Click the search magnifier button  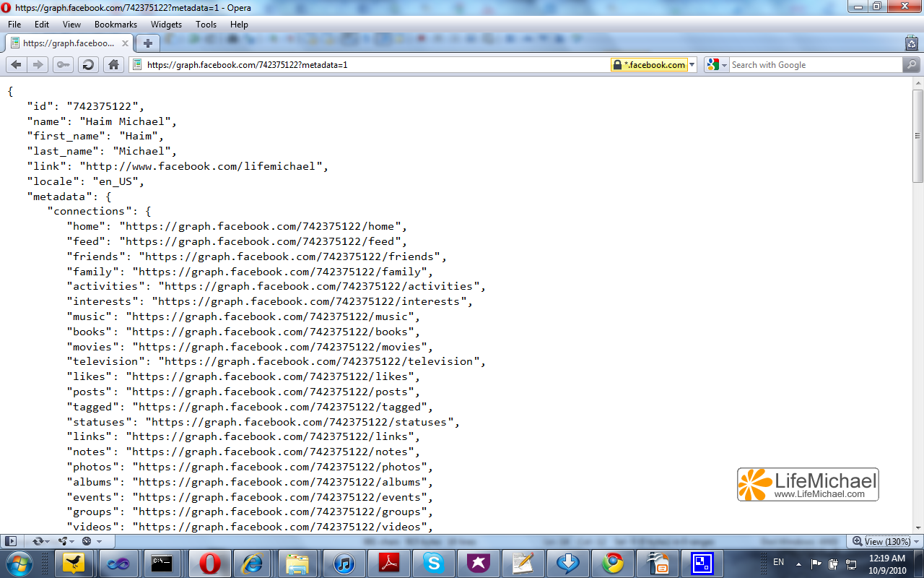pos(912,65)
